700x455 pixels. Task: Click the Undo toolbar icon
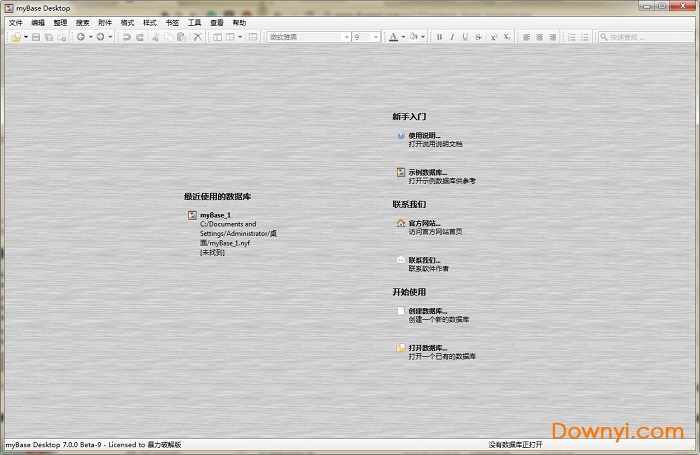point(127,37)
